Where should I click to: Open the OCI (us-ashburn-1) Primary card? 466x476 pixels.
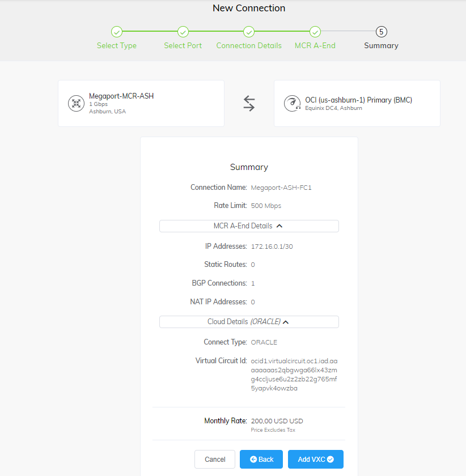357,104
